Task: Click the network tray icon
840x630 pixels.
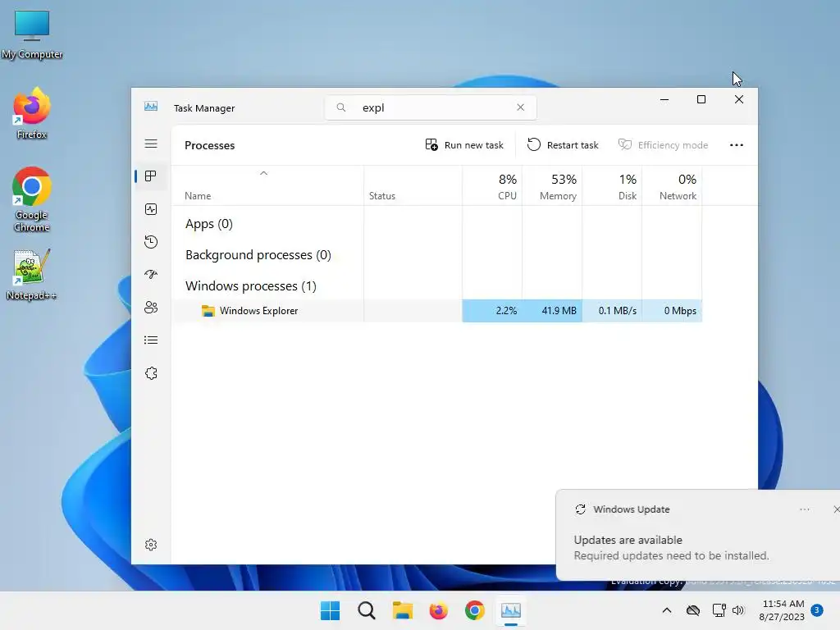Action: [719, 610]
